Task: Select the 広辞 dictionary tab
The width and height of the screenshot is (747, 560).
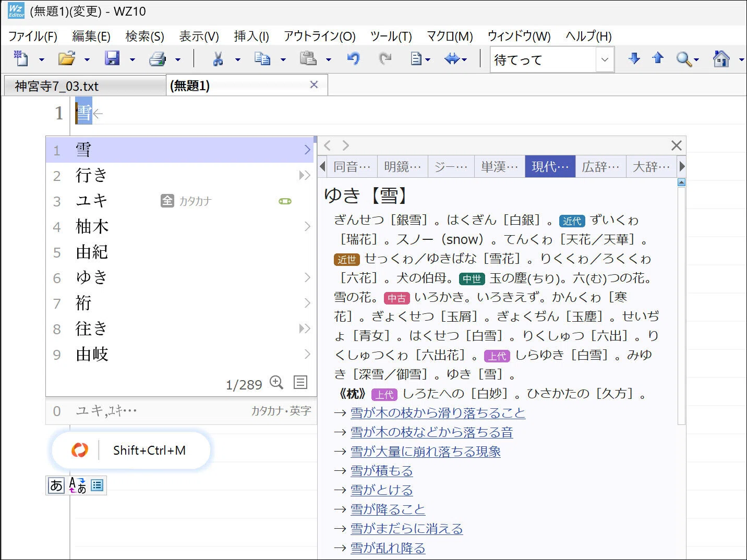Action: pyautogui.click(x=600, y=166)
